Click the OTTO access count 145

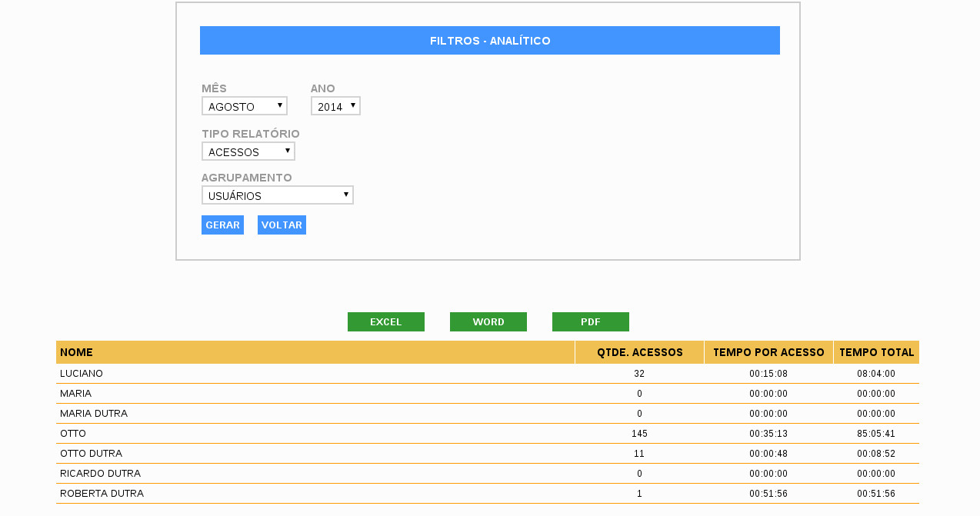639,434
